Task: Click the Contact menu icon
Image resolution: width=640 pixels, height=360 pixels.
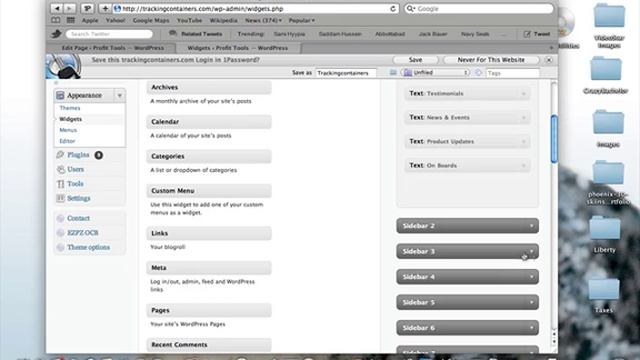Action: pos(60,218)
